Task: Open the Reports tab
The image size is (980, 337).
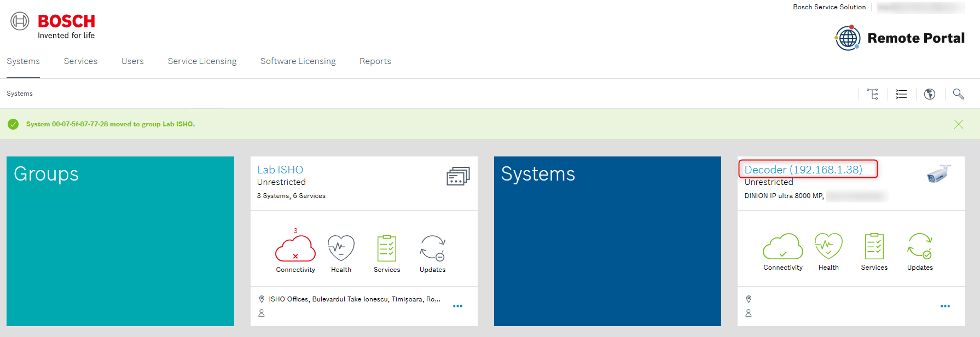Action: [375, 61]
